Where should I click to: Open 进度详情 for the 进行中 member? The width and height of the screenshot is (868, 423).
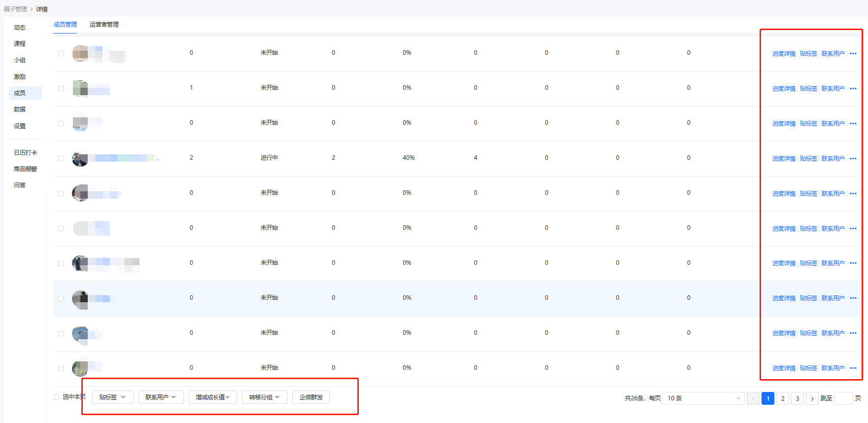tap(784, 159)
